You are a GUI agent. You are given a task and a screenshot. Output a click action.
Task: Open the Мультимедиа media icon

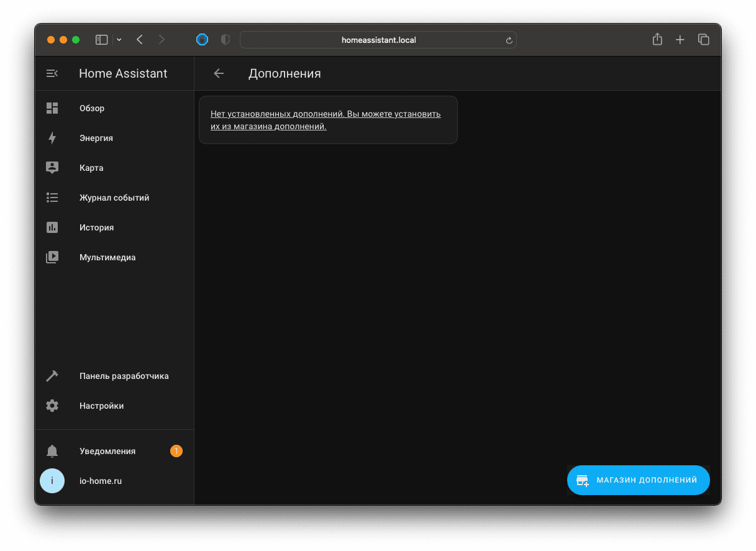pyautogui.click(x=52, y=257)
